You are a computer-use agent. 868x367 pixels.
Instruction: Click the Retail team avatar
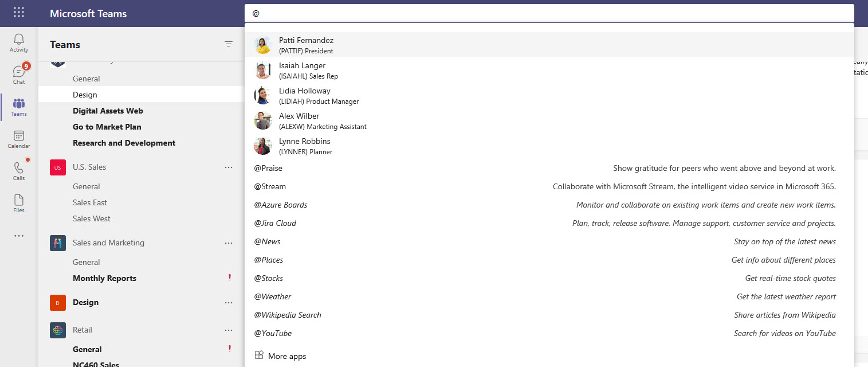(x=58, y=330)
